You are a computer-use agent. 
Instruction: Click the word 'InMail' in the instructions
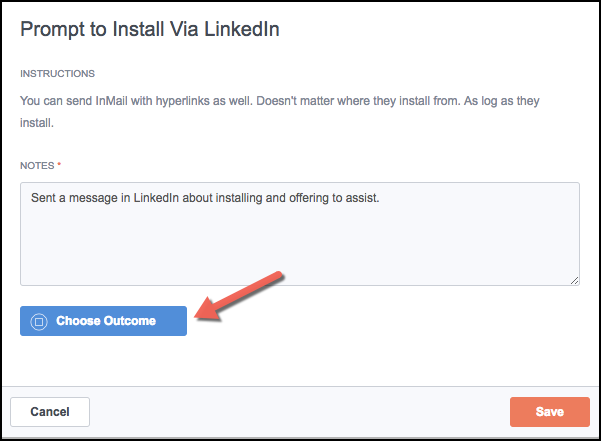click(111, 101)
